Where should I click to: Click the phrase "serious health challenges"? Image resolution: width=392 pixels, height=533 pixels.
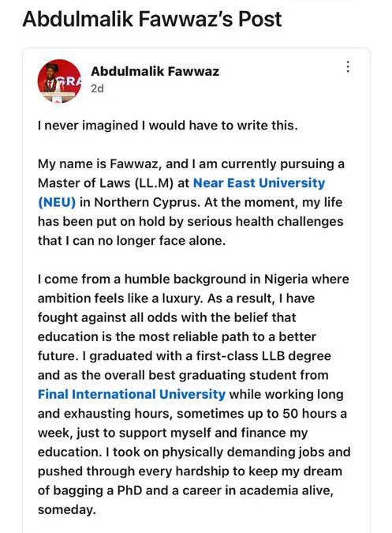coord(265,222)
